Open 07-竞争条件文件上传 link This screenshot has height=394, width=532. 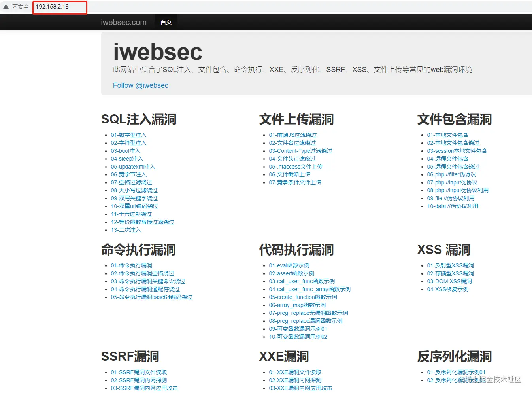[x=295, y=182]
